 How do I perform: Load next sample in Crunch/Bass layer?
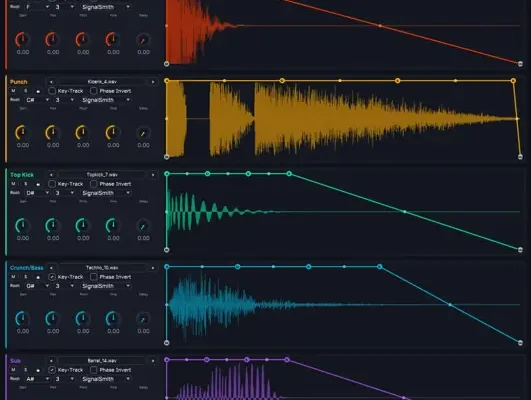[153, 268]
